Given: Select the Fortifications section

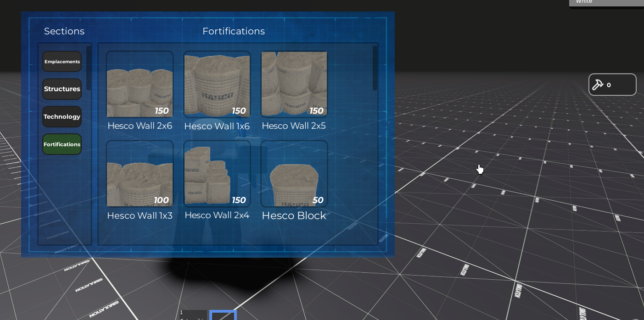Looking at the screenshot, I should [62, 144].
